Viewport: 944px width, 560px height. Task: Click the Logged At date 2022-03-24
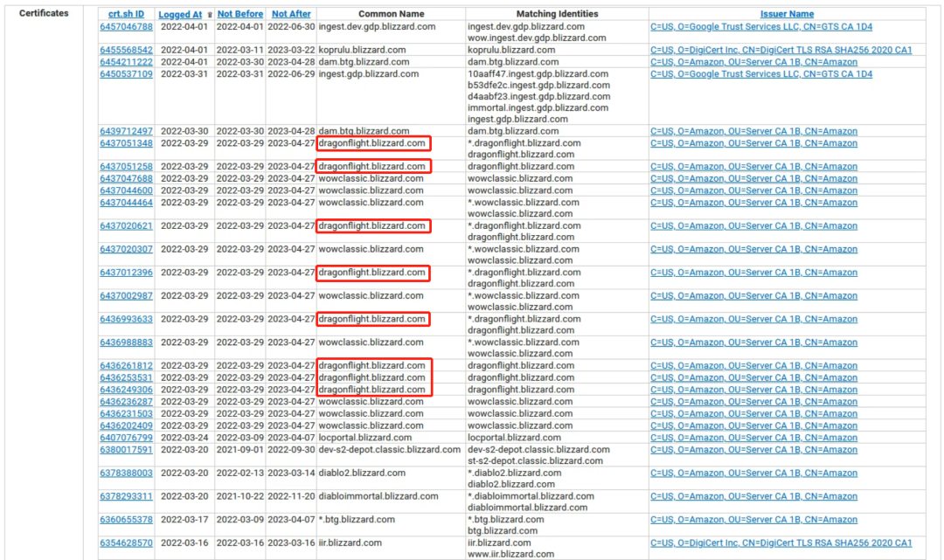(184, 438)
